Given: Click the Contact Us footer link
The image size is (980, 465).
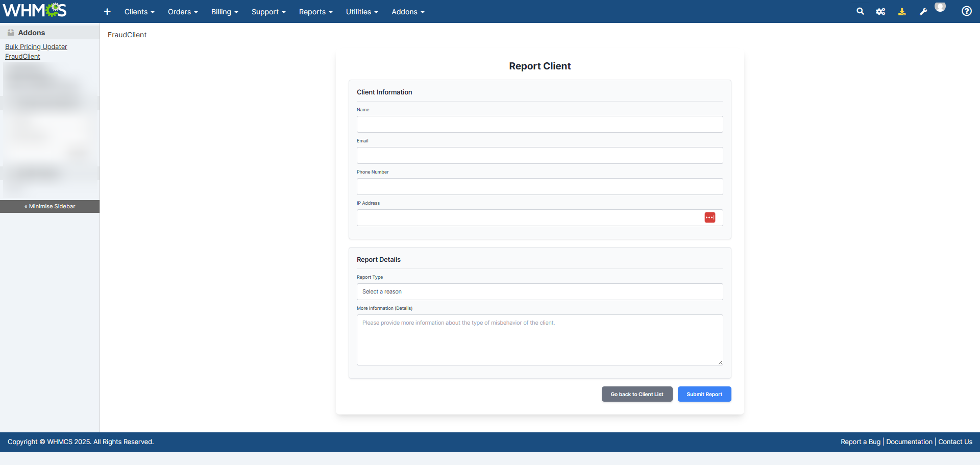Looking at the screenshot, I should [955, 442].
